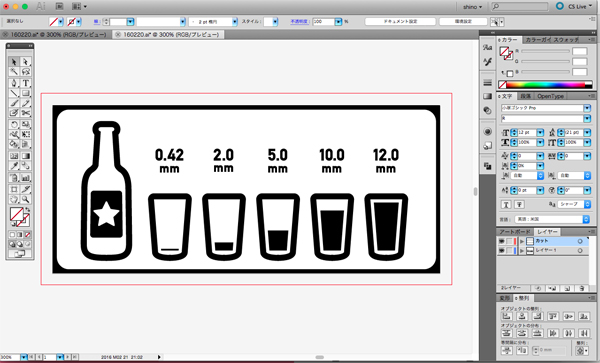
Task: Select the Pencil tool
Action: pos(25,103)
